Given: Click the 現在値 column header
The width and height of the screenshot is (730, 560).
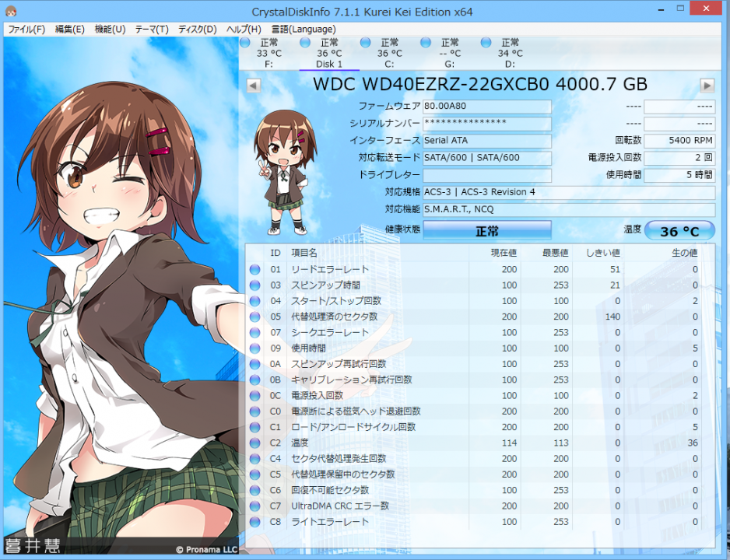Looking at the screenshot, I should [x=504, y=253].
